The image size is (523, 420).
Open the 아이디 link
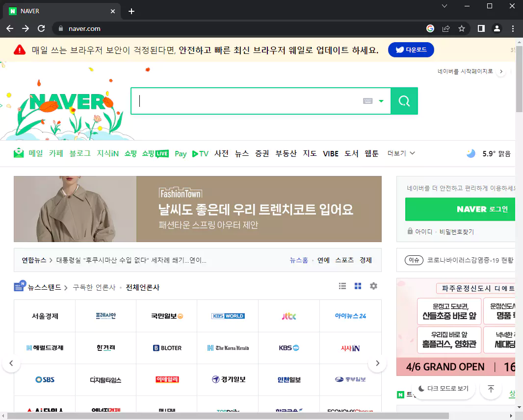pyautogui.click(x=423, y=231)
